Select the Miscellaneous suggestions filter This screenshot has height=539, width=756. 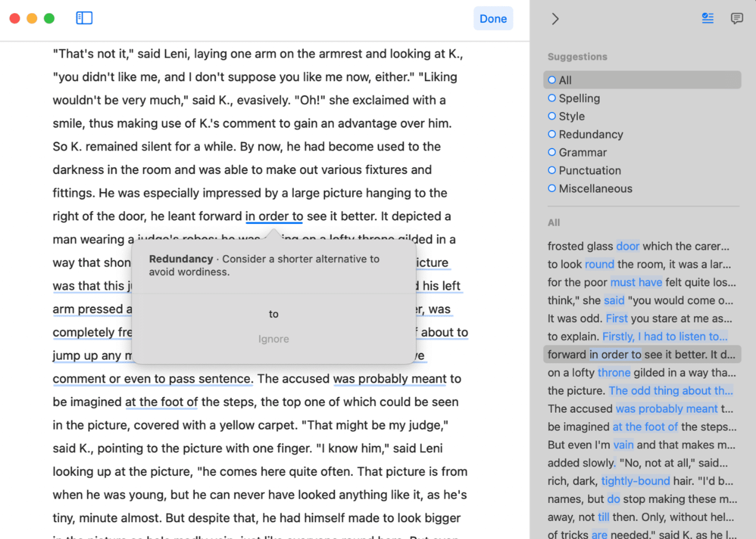click(x=642, y=188)
